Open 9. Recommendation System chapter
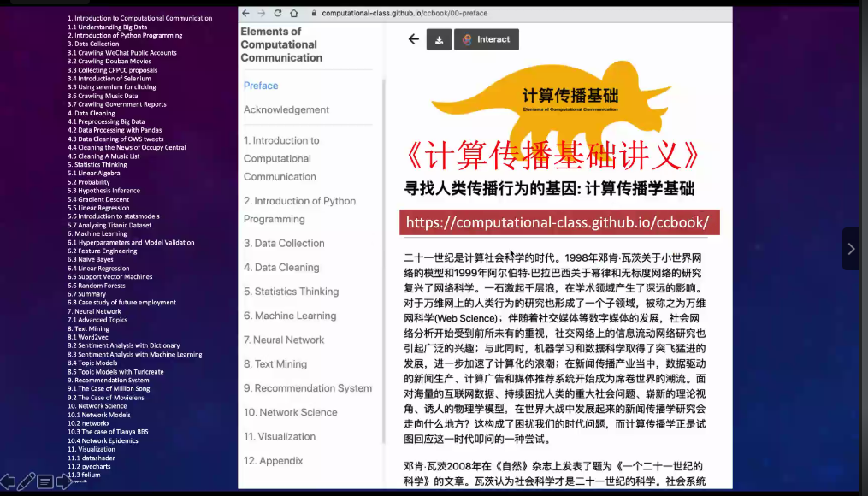The width and height of the screenshot is (868, 496). [307, 388]
